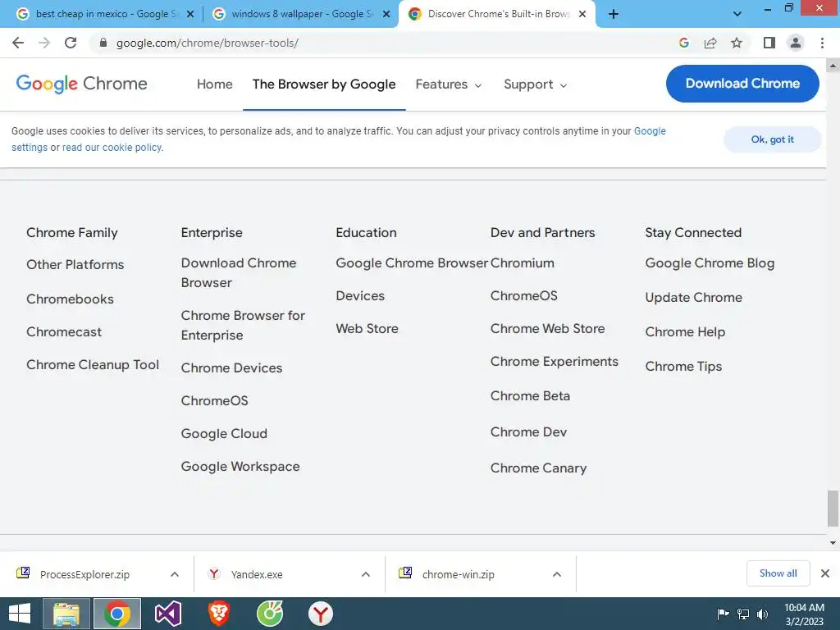Open the Chrome Cleanup Tool link

click(93, 365)
